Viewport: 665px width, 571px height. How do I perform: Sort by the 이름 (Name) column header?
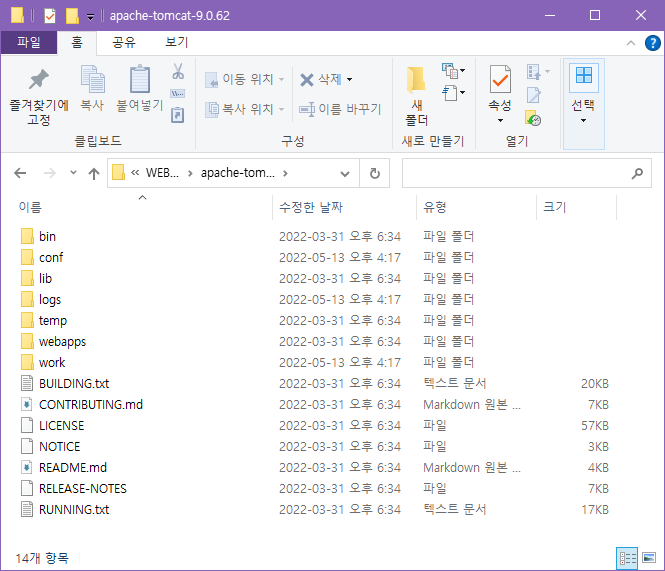click(x=31, y=207)
